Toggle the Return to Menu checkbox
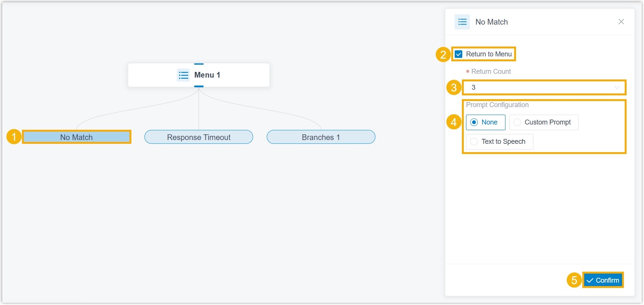 pyautogui.click(x=458, y=54)
